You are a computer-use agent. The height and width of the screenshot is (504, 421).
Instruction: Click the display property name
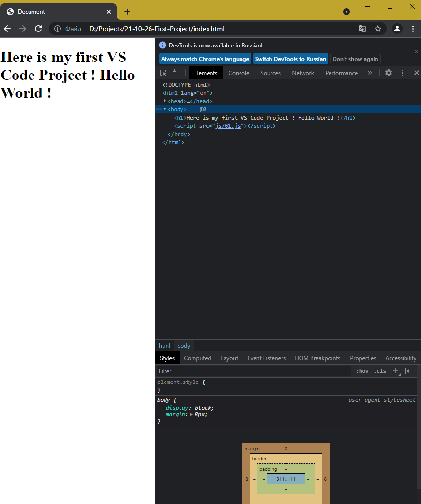click(177, 408)
